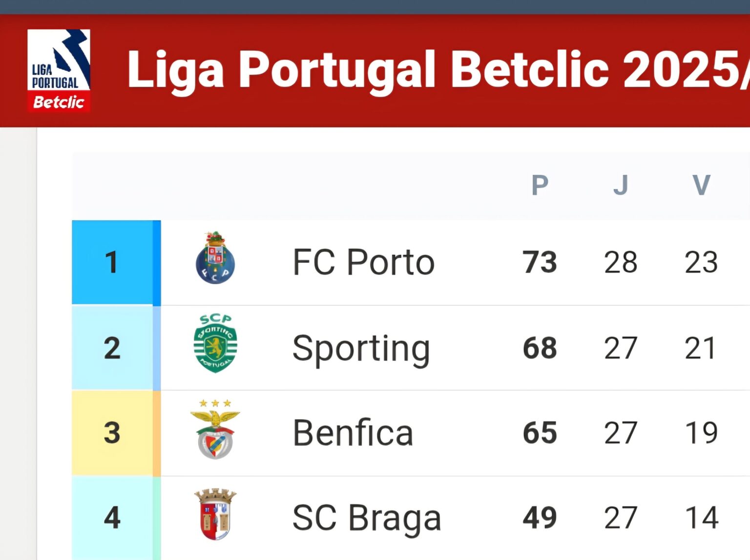The height and width of the screenshot is (560, 750).
Task: Sort by the P points column header
Action: pyautogui.click(x=540, y=185)
